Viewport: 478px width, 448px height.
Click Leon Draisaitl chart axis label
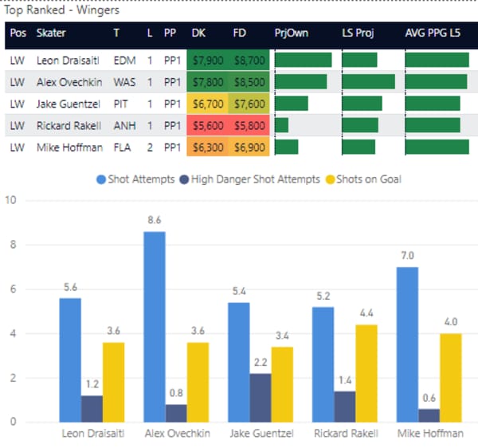[93, 434]
